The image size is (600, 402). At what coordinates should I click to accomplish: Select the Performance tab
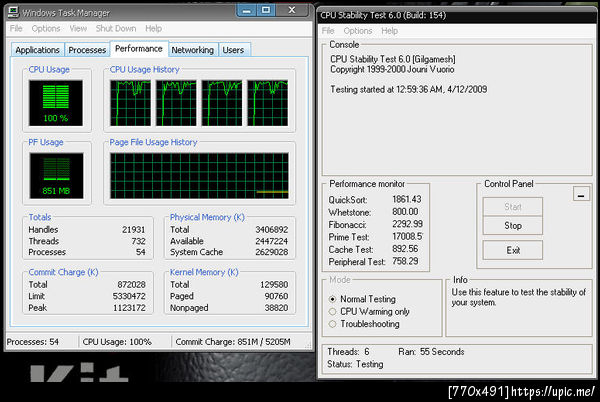[x=139, y=49]
